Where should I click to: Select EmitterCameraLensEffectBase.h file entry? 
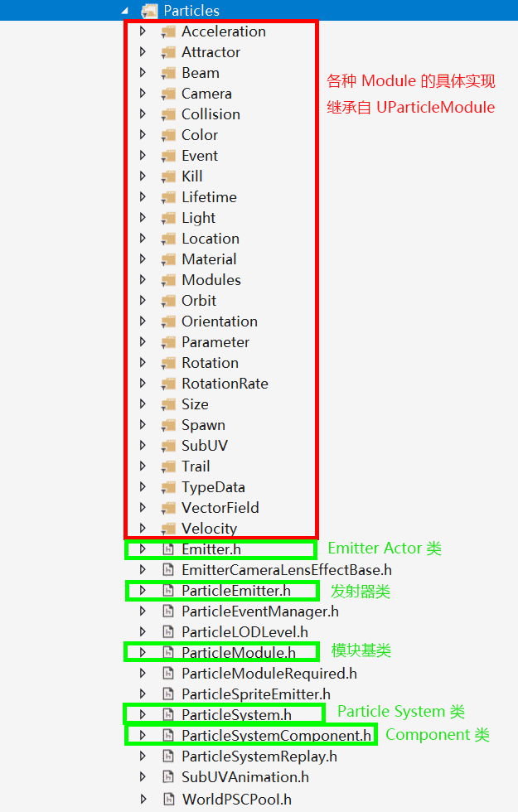pos(287,570)
